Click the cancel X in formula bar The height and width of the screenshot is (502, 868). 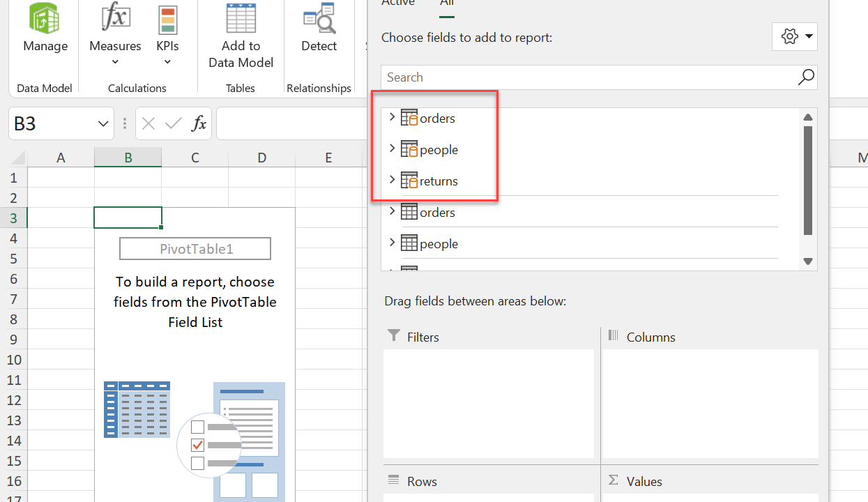pyautogui.click(x=149, y=124)
